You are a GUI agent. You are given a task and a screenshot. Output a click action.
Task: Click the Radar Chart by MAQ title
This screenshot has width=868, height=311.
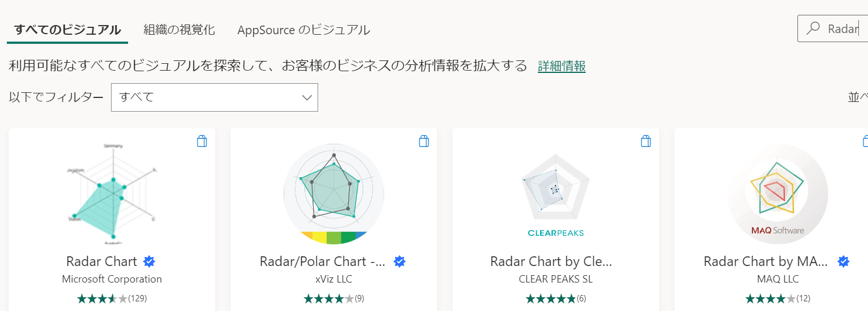click(x=766, y=261)
